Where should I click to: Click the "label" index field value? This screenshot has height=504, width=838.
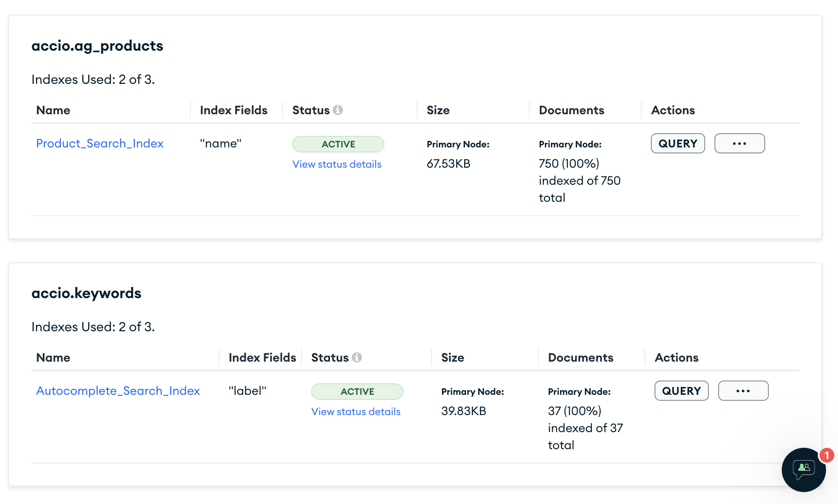click(248, 391)
